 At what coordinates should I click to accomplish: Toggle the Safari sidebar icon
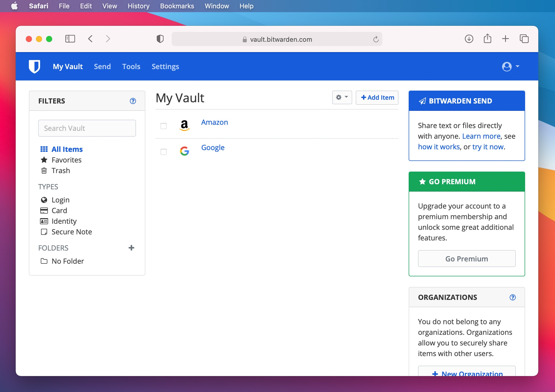(x=70, y=39)
